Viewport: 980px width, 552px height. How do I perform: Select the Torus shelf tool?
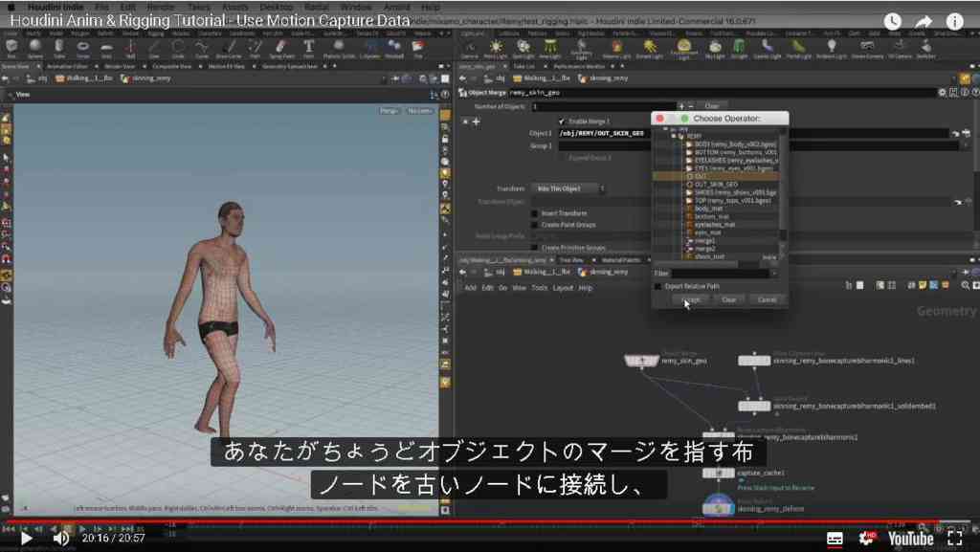82,48
